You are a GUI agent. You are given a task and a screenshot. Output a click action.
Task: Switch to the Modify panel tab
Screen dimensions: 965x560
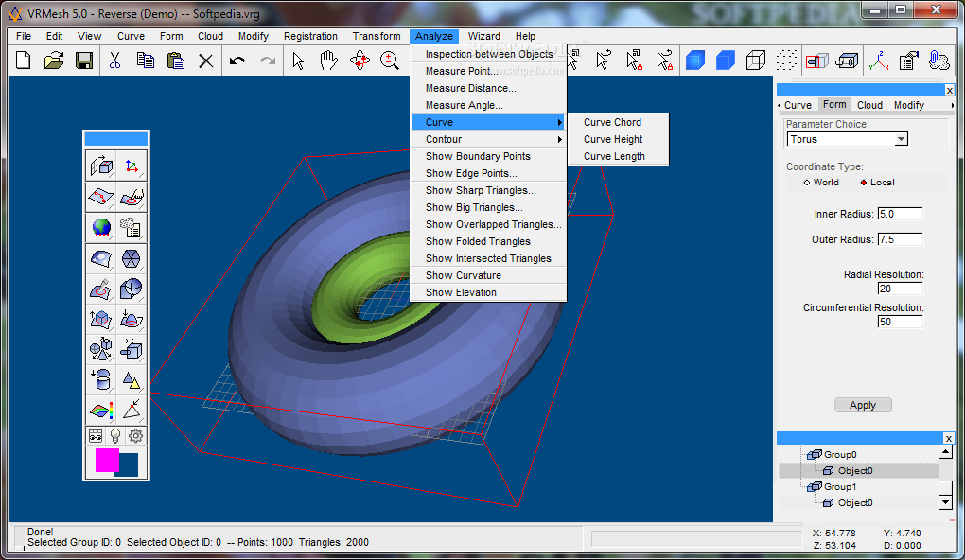click(909, 105)
